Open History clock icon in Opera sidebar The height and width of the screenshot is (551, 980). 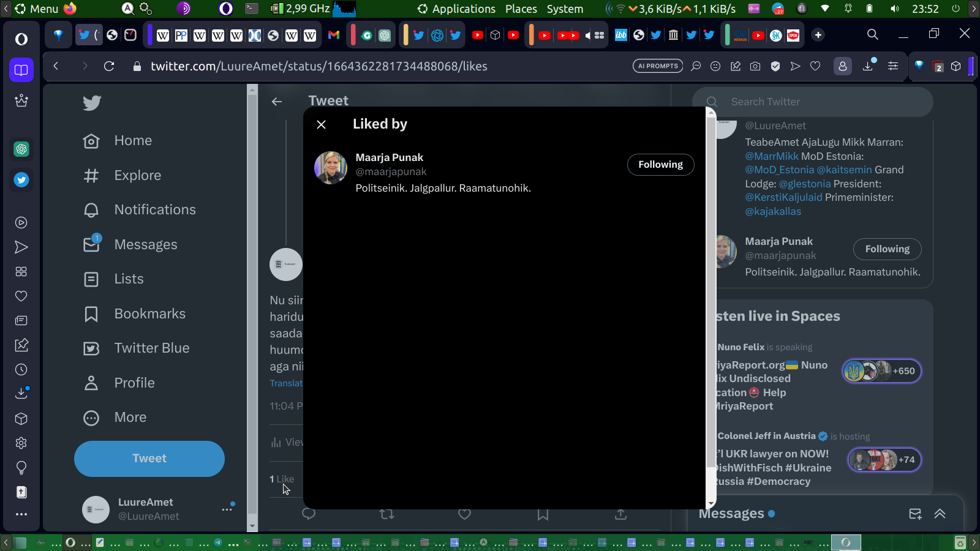[x=21, y=370]
